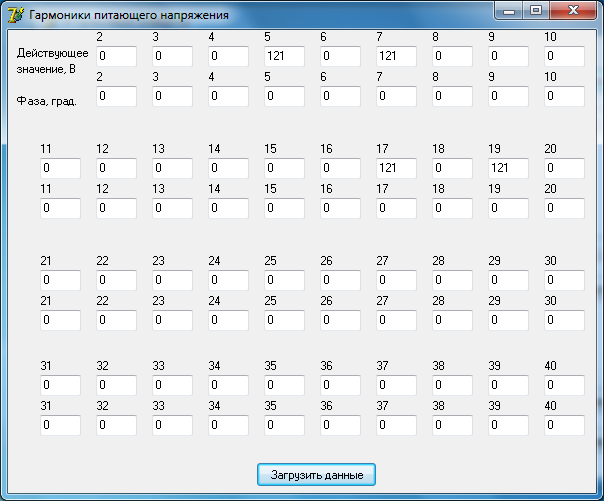Image resolution: width=604 pixels, height=501 pixels.
Task: Edit RMS value 121 for harmonic 17
Action: (396, 168)
